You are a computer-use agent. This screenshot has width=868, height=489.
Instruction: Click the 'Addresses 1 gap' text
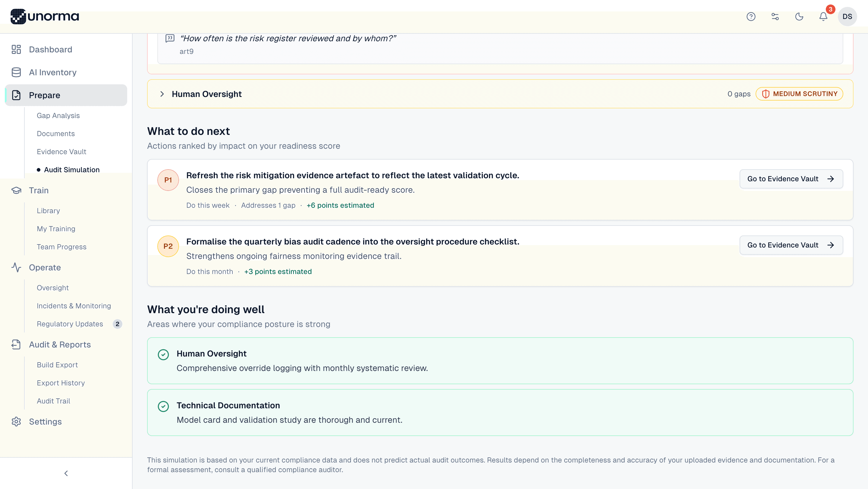(268, 205)
